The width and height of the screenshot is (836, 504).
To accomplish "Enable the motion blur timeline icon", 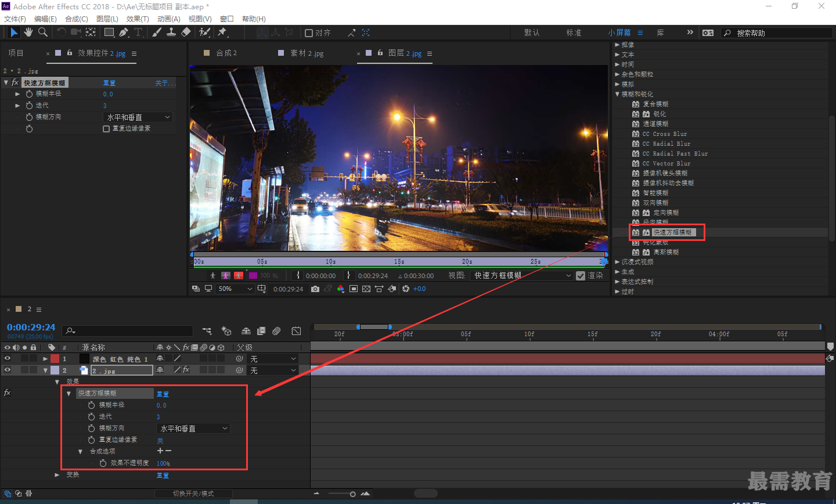I will (277, 331).
